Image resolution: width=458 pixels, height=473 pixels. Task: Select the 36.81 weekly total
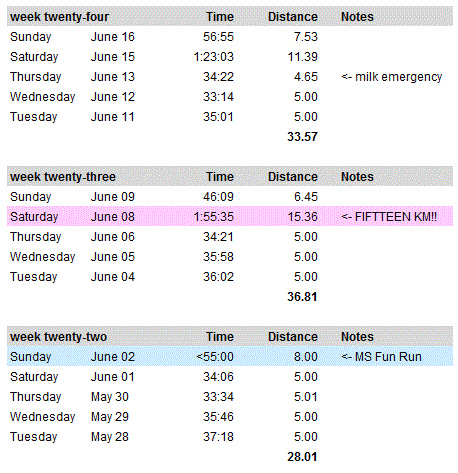click(302, 297)
